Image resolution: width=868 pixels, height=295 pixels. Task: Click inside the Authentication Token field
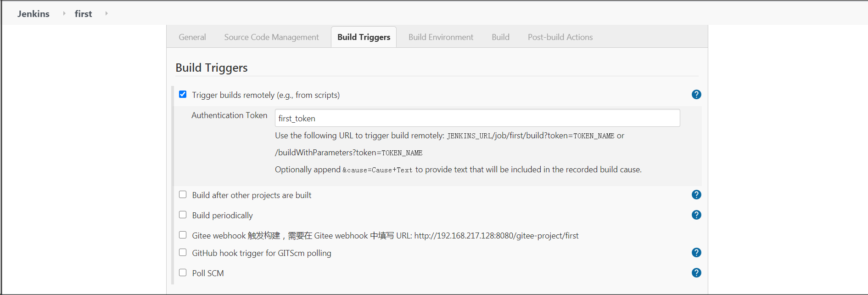tap(477, 118)
